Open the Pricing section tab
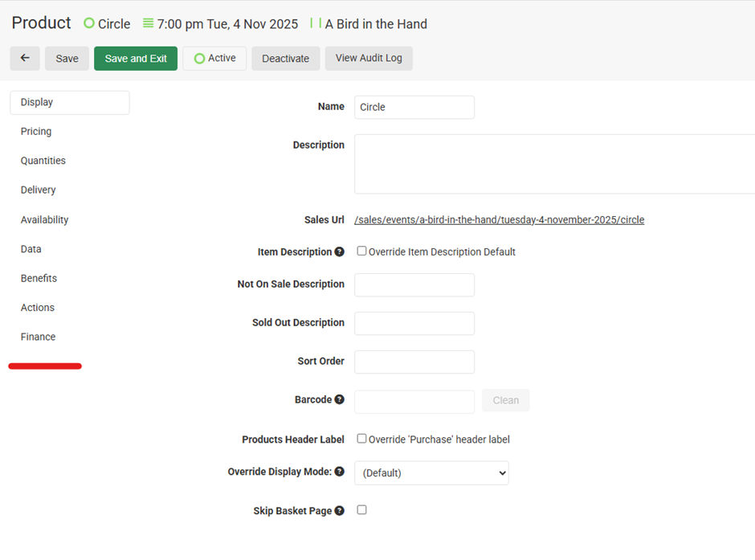The height and width of the screenshot is (560, 755). [x=36, y=132]
